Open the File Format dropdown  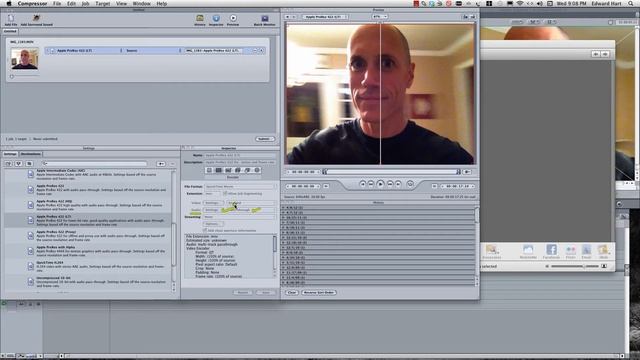(240, 187)
